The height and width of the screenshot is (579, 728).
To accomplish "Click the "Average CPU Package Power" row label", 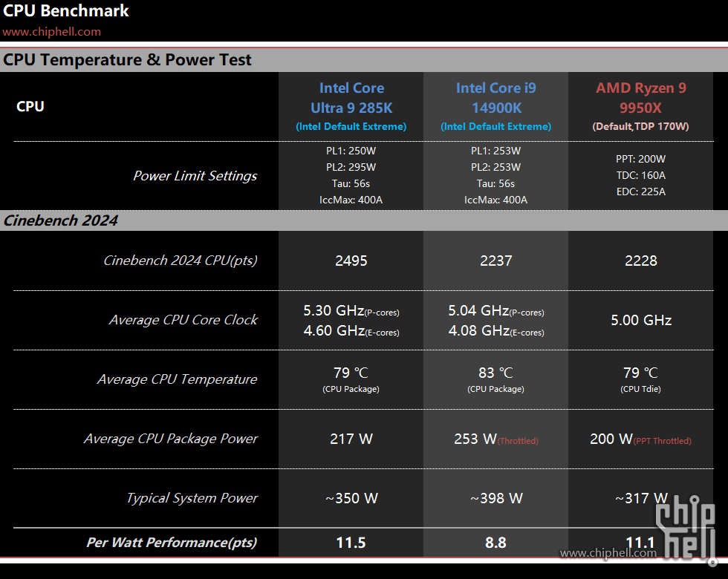I will point(170,439).
